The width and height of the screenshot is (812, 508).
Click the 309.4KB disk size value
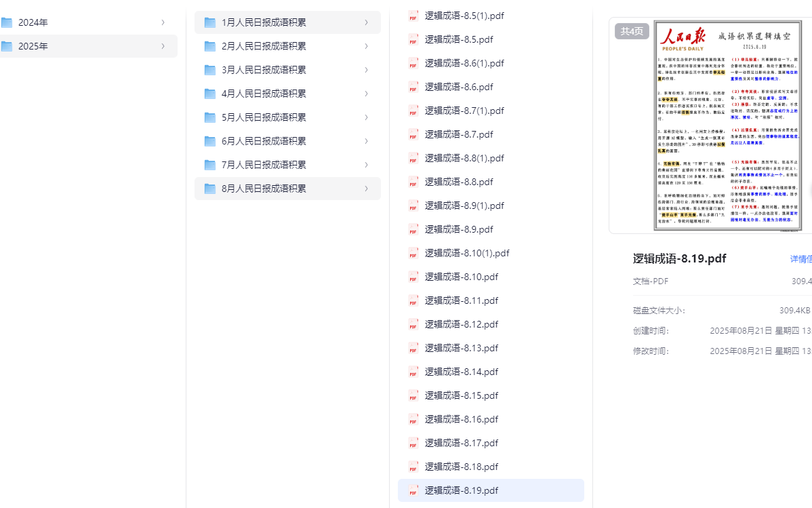794,311
